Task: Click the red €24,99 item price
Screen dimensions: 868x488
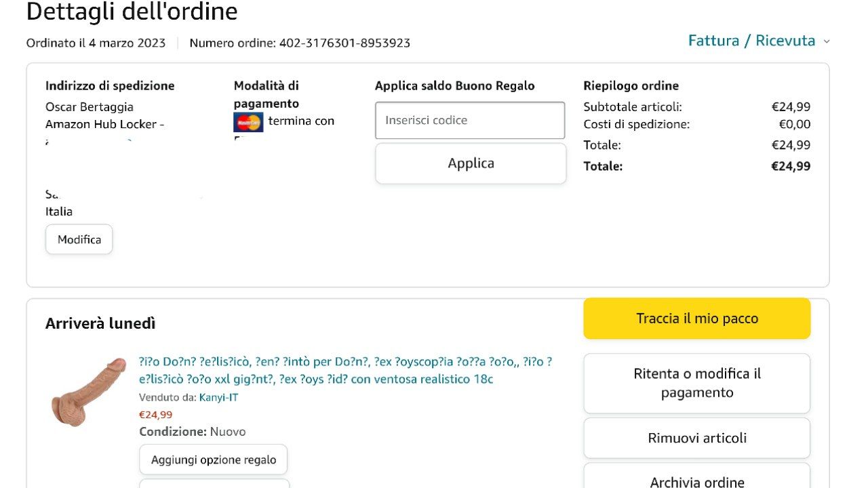Action: click(155, 415)
